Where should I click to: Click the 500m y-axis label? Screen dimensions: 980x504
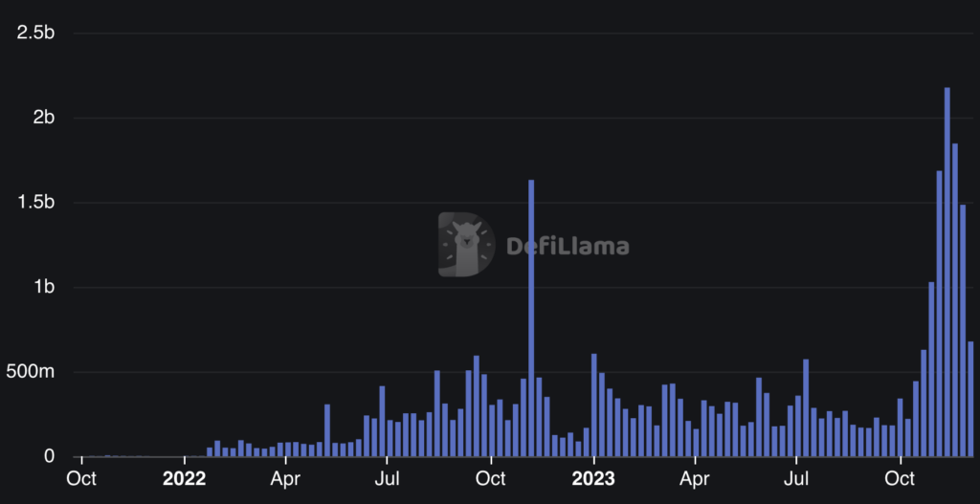(31, 372)
